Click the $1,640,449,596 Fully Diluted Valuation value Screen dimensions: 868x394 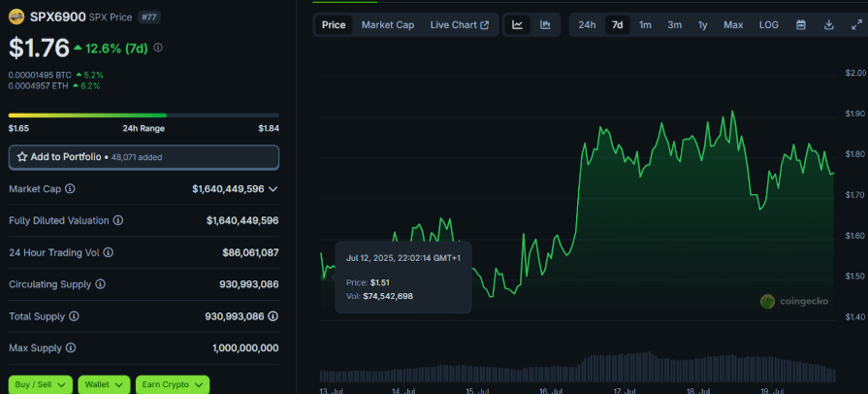tap(242, 220)
